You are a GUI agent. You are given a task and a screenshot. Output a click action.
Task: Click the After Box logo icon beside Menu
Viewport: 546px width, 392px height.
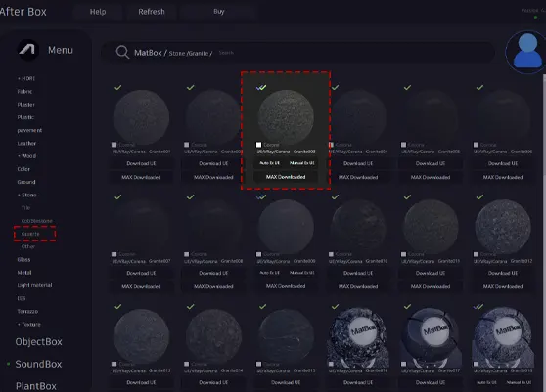tap(27, 50)
